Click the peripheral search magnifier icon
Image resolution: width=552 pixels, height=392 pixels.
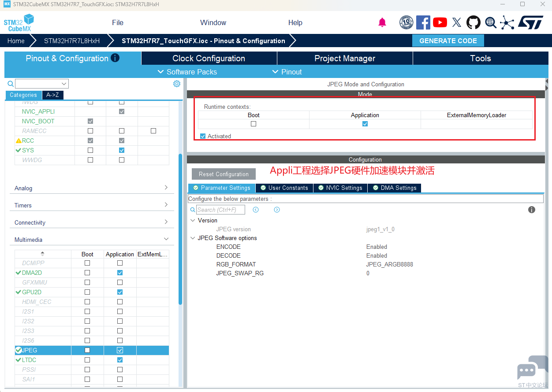pos(11,84)
